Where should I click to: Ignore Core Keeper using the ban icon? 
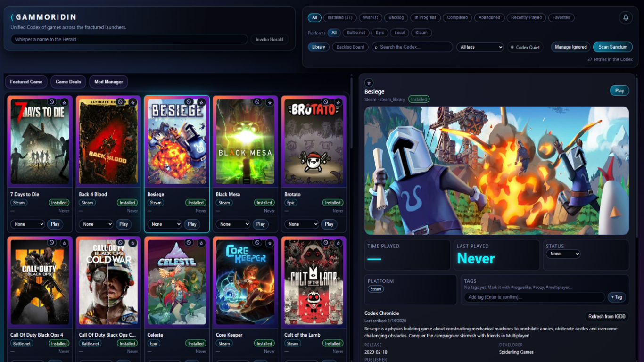click(x=257, y=243)
